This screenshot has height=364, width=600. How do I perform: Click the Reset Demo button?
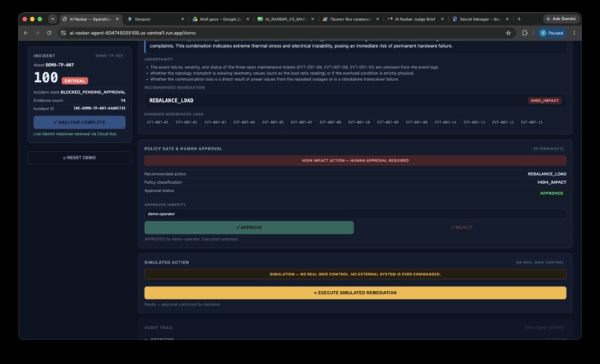79,158
